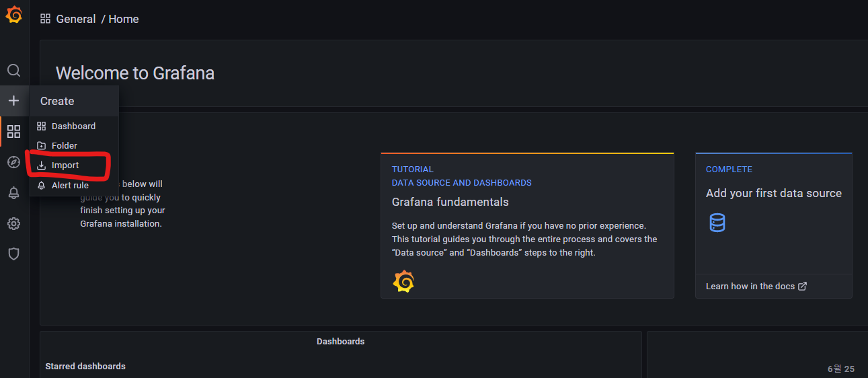Image resolution: width=868 pixels, height=378 pixels.
Task: Click the Welcome to Grafana heading
Action: pyautogui.click(x=135, y=73)
